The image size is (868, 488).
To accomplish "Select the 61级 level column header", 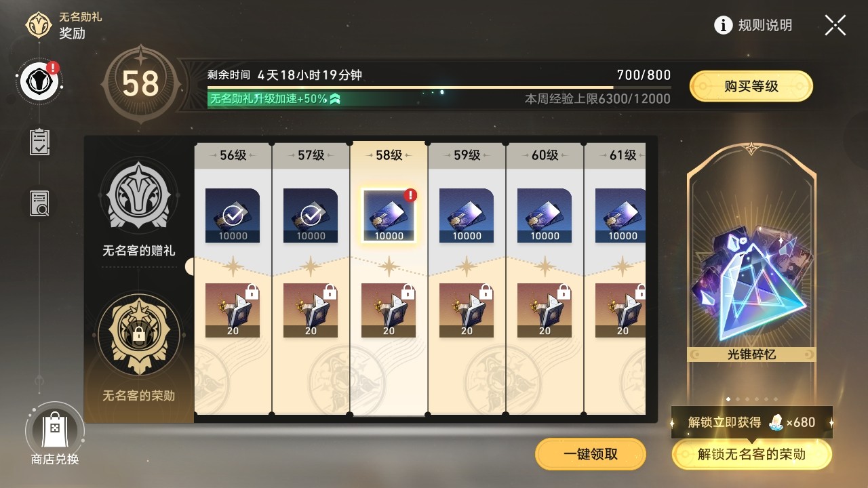I will pos(615,155).
